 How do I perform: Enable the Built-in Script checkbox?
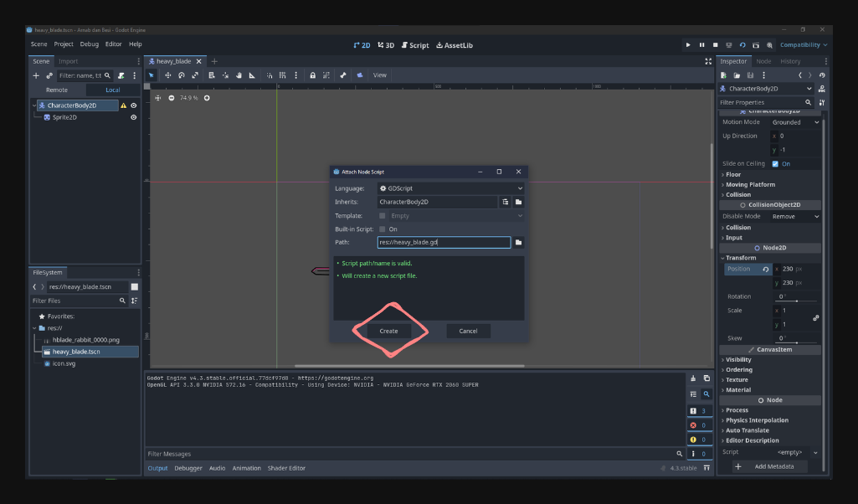[383, 229]
